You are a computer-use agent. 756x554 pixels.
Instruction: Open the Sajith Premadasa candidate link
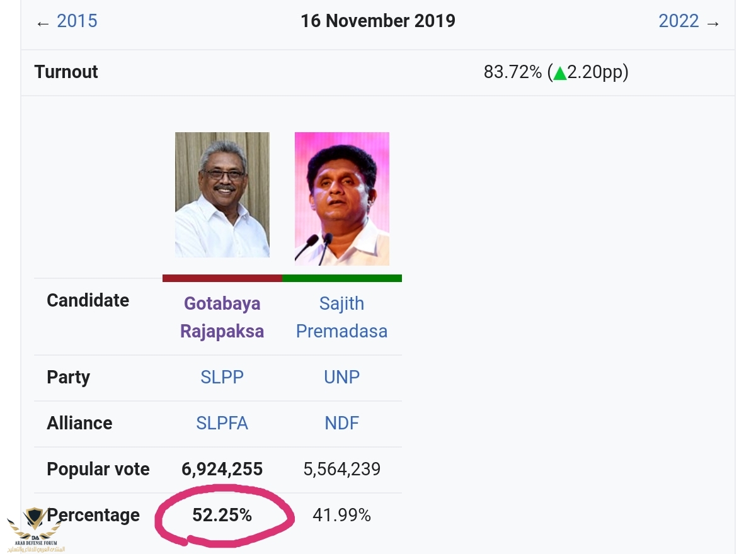click(342, 317)
